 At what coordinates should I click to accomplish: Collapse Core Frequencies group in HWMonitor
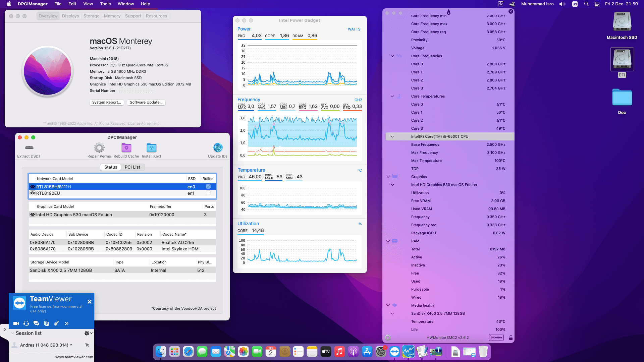pyautogui.click(x=392, y=56)
